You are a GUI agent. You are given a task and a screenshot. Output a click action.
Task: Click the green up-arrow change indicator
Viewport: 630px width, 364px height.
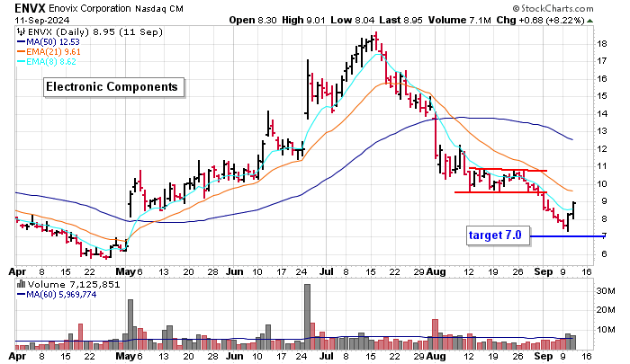click(589, 21)
